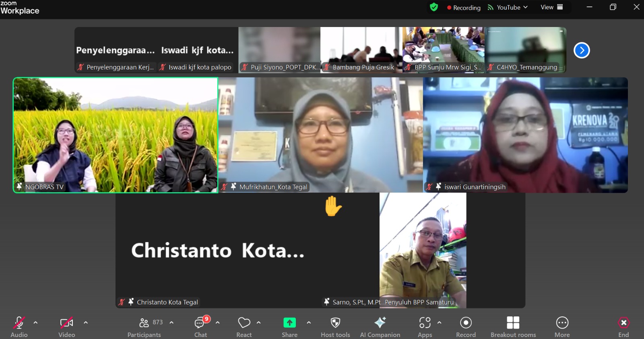Click the red End meeting icon
This screenshot has width=644, height=339.
[x=623, y=322]
